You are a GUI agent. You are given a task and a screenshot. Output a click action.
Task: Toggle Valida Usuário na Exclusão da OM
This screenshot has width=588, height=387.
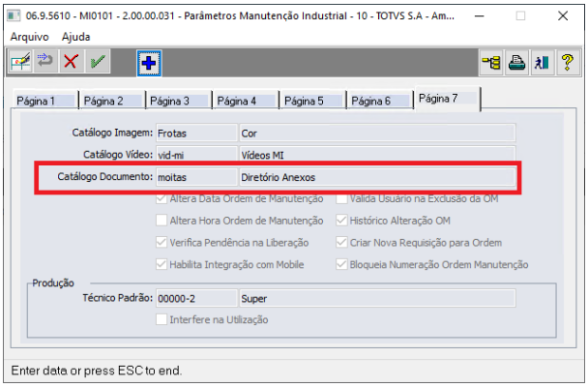pyautogui.click(x=341, y=198)
